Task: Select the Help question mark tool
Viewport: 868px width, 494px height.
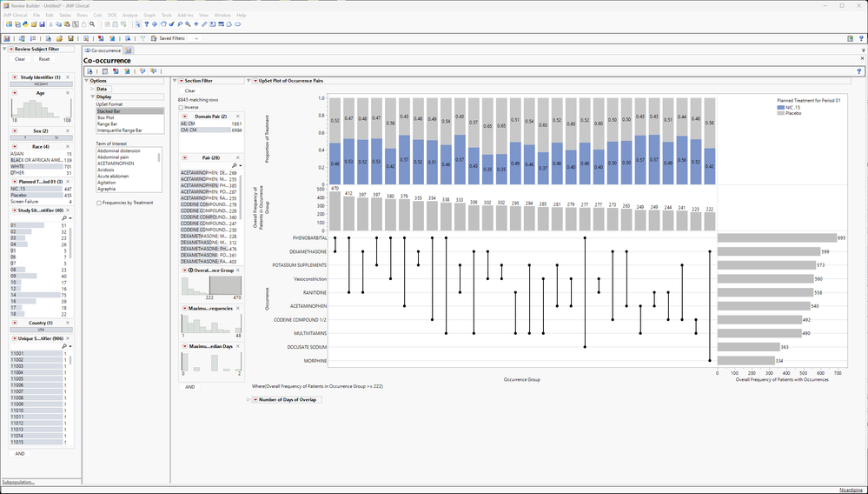Action: point(146,24)
